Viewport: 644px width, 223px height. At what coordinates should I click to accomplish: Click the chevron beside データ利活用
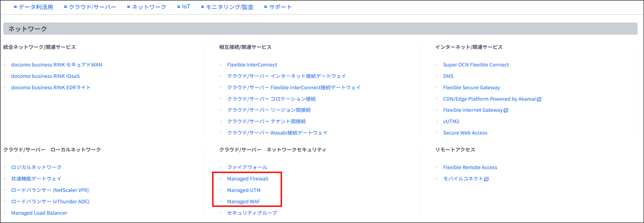pos(15,7)
